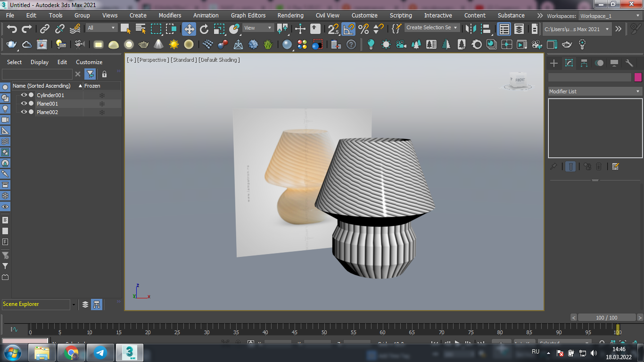Click the Select and Link chain icon
This screenshot has height=362, width=644.
coord(45,29)
